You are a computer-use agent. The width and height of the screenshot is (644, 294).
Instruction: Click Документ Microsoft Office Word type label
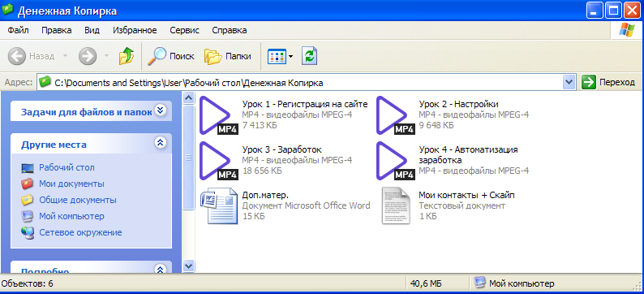(x=306, y=205)
